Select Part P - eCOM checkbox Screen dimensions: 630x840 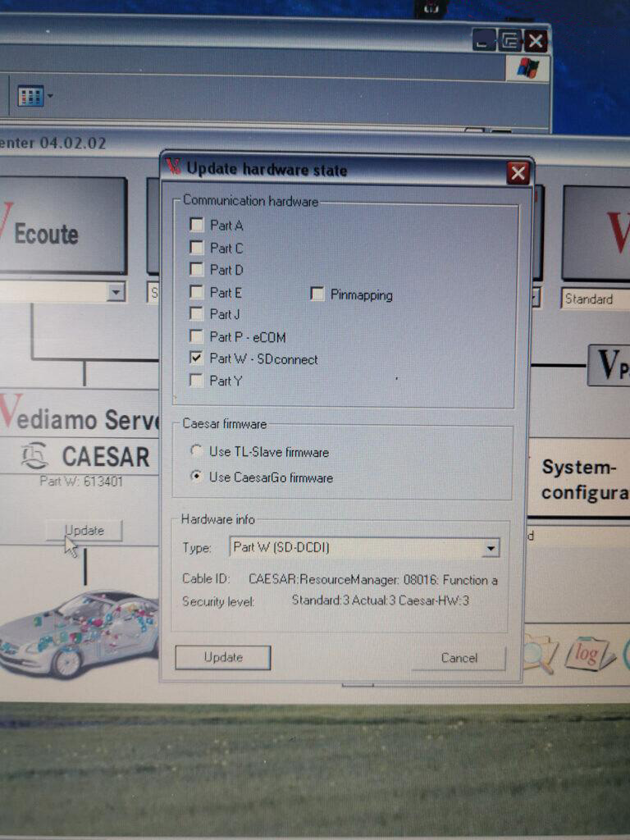tap(197, 336)
